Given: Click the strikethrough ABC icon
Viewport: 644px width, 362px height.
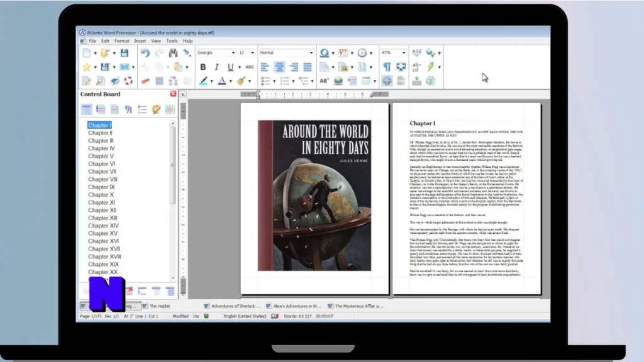Looking at the screenshot, I should (x=250, y=67).
